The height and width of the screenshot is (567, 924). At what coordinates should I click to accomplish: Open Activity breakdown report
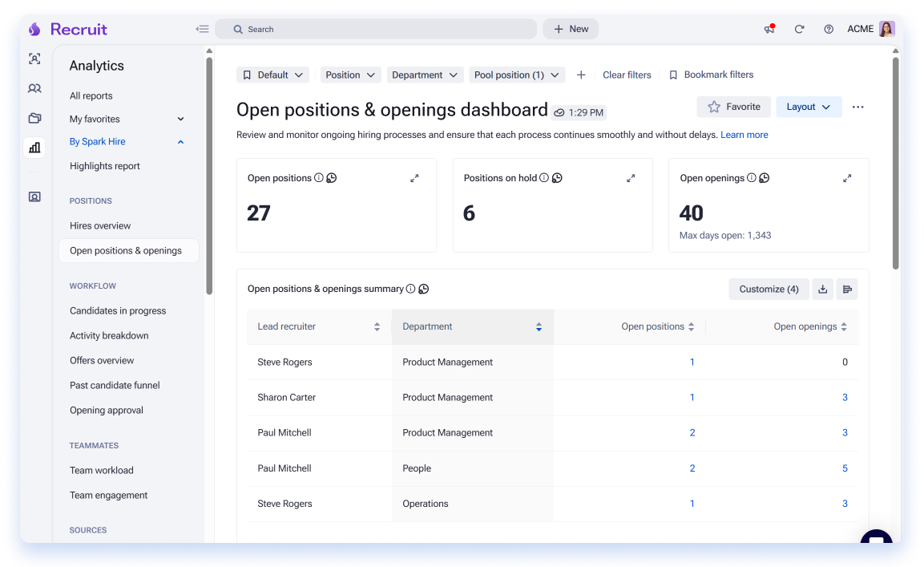[109, 335]
